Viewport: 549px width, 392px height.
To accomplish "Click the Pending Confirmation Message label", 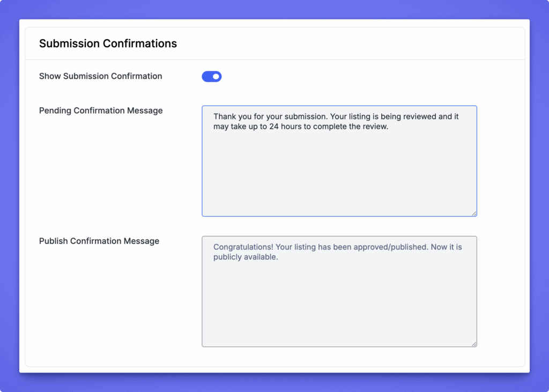I will pos(101,110).
